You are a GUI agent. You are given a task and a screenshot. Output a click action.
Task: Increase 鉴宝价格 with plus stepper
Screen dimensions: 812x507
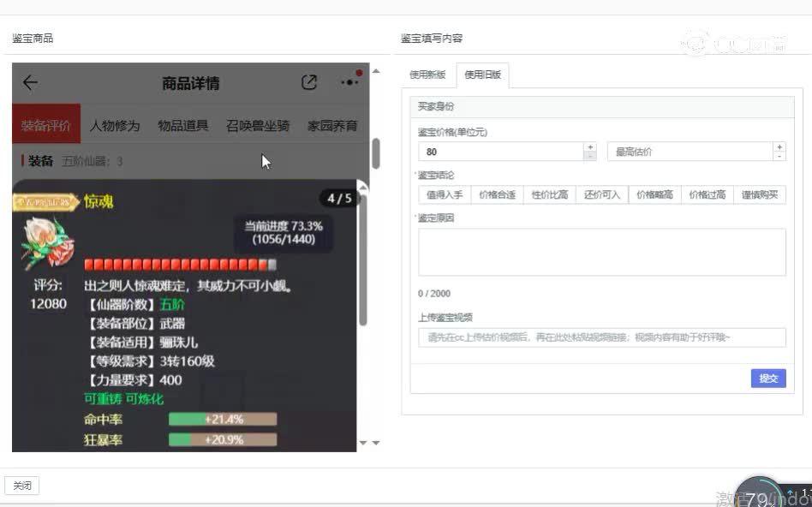(x=589, y=146)
